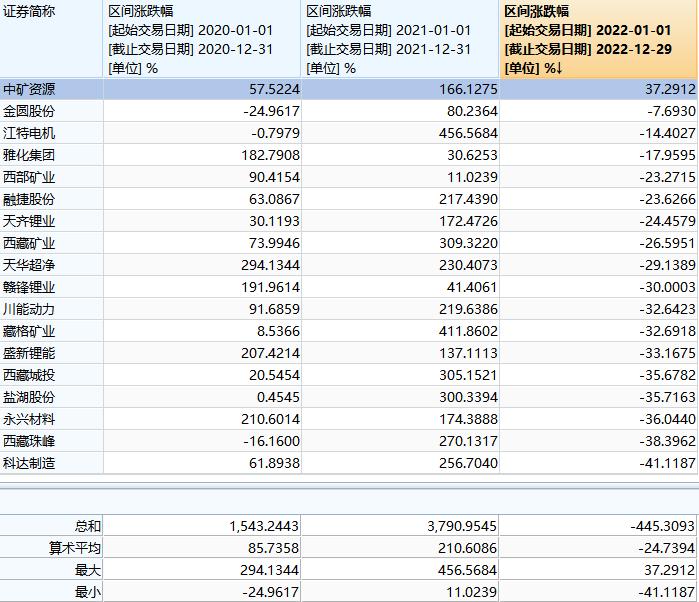Viewport: 699px width, 602px height.
Task: Click the 算术平均 summary row label
Action: point(75,548)
